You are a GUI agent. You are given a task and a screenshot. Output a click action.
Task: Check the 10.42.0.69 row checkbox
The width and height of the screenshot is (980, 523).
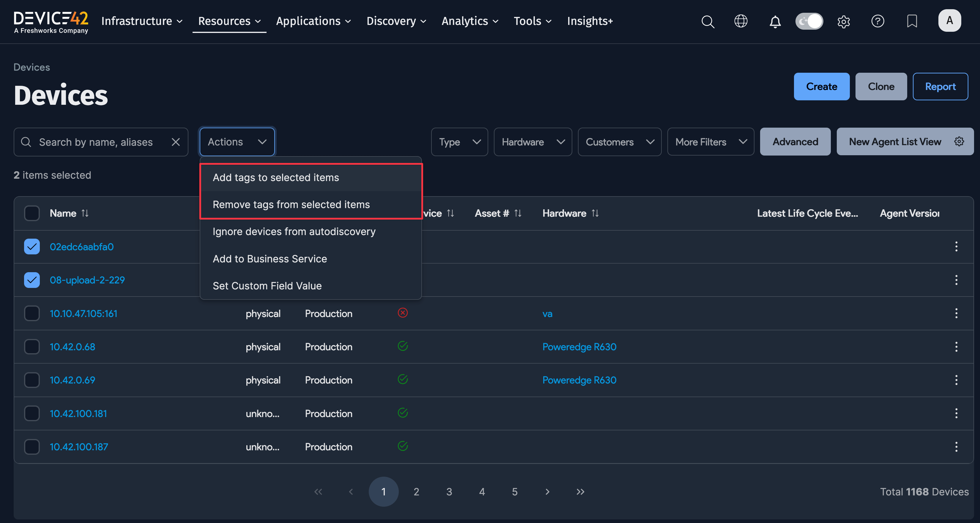pyautogui.click(x=32, y=380)
